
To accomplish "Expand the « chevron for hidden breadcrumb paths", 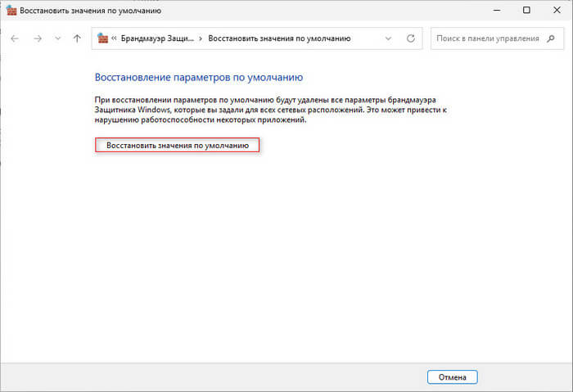I will click(x=115, y=38).
